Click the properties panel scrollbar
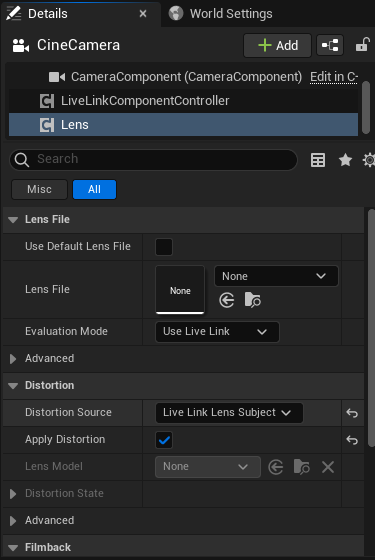375x560 pixels. tap(371, 329)
